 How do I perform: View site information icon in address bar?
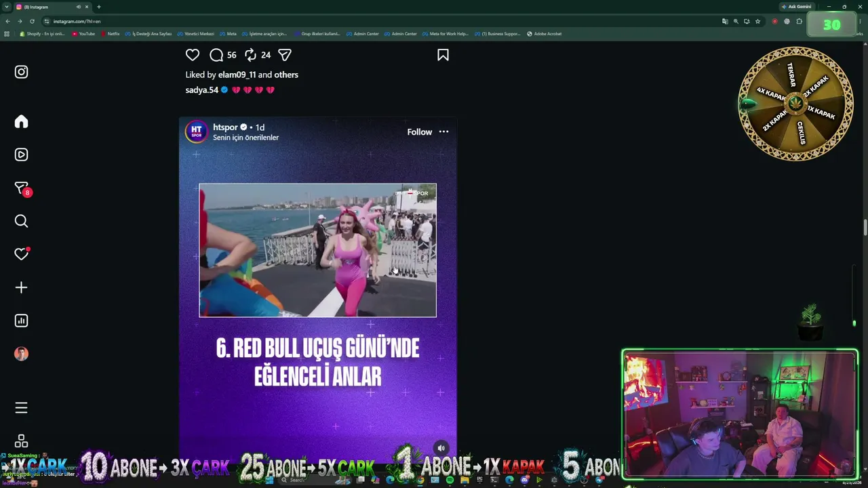47,21
